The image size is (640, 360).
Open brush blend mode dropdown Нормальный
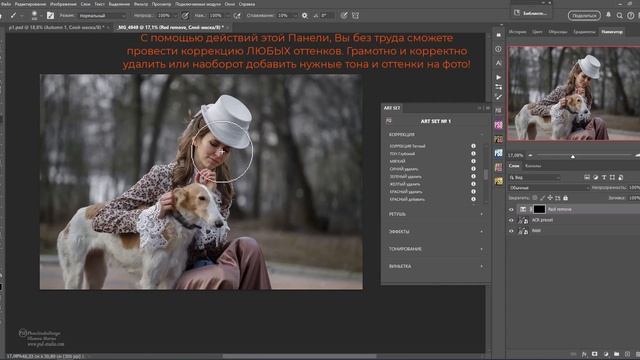click(x=102, y=16)
